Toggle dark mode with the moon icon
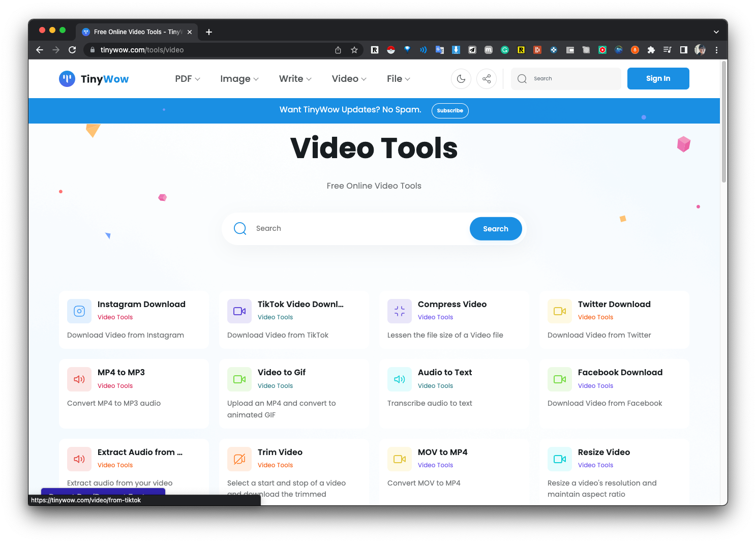The image size is (756, 543). pyautogui.click(x=461, y=79)
